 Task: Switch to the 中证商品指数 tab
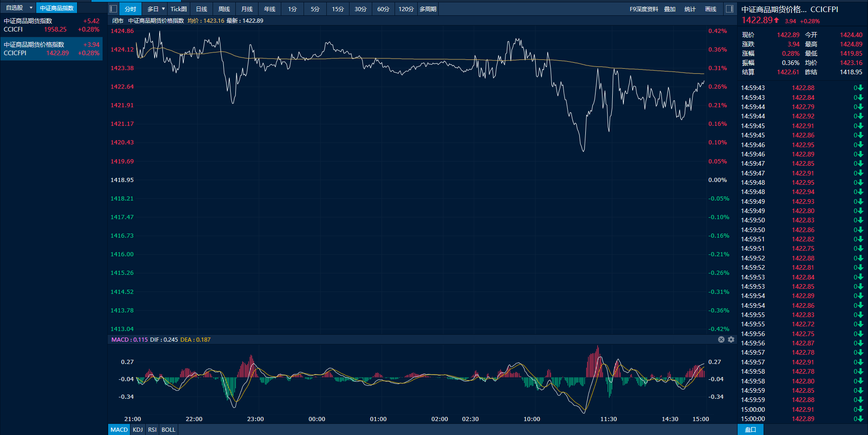click(x=57, y=8)
